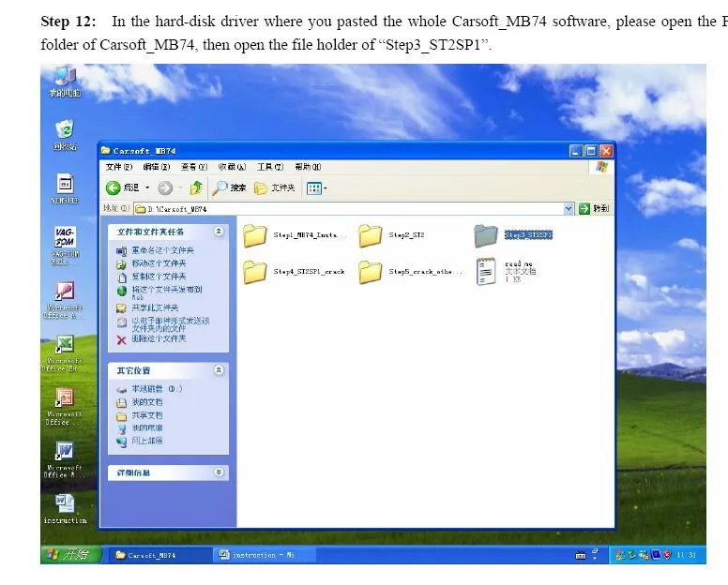
Task: Expand the Details panel
Action: point(219,472)
